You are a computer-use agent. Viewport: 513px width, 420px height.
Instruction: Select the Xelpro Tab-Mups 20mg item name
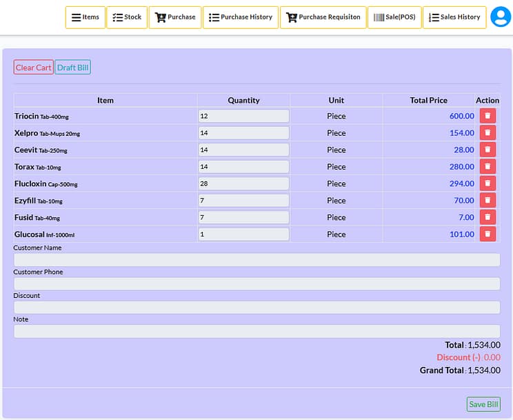tap(47, 133)
